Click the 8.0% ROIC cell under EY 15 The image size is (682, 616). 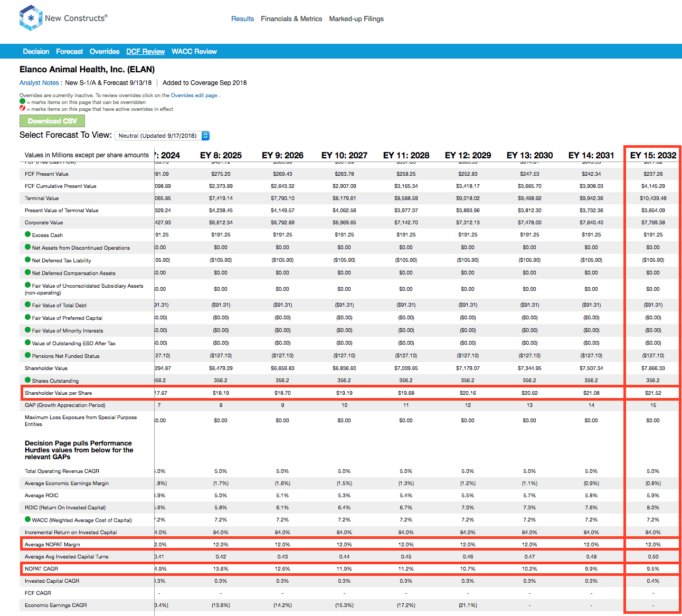[x=653, y=507]
